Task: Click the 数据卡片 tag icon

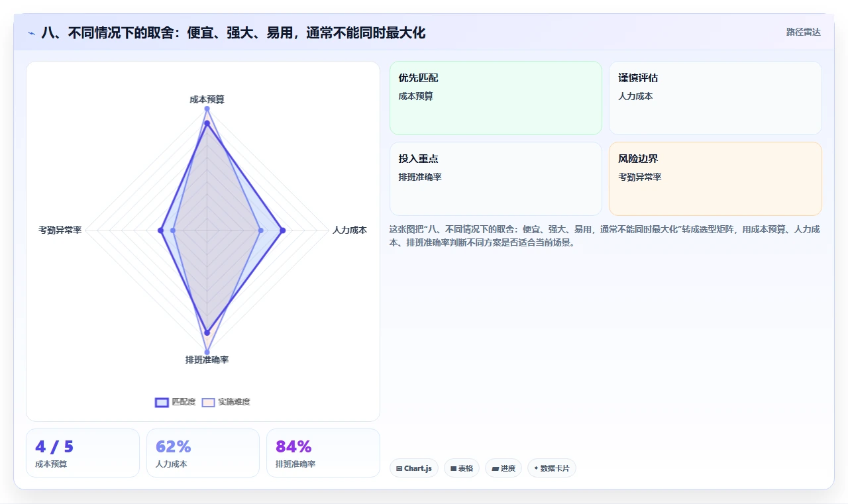Action: [x=536, y=468]
